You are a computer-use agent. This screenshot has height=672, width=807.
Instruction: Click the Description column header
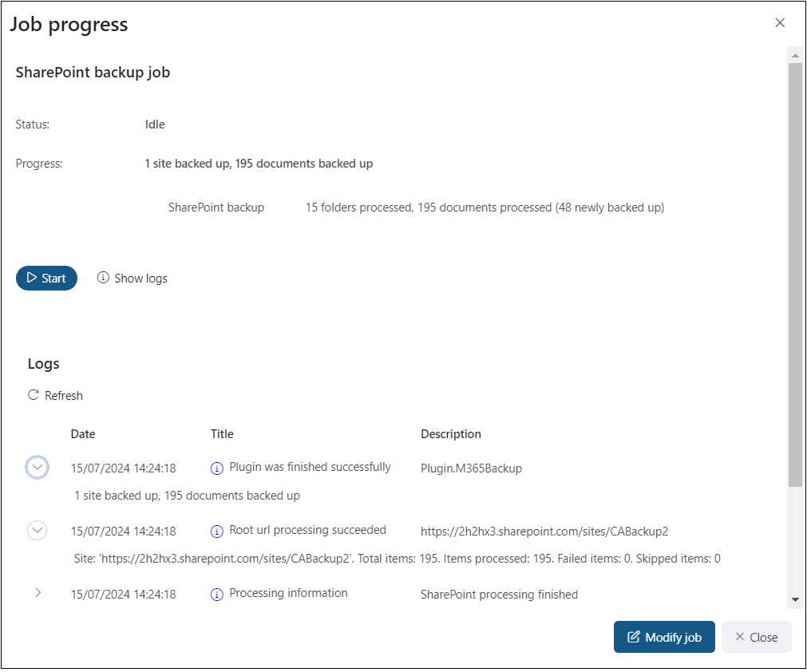(x=451, y=434)
